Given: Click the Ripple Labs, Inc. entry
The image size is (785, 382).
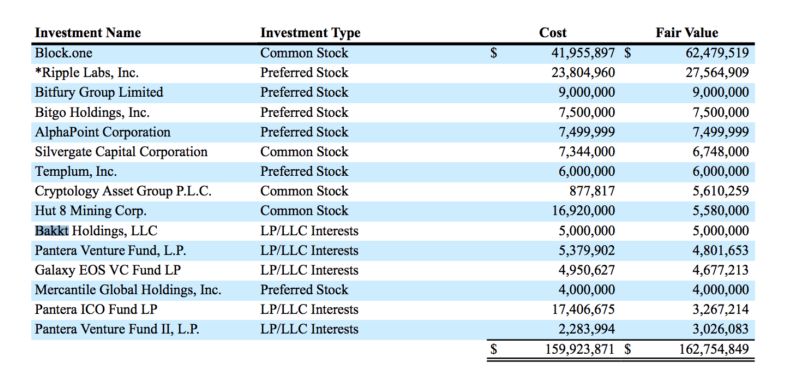Looking at the screenshot, I should click(87, 73).
